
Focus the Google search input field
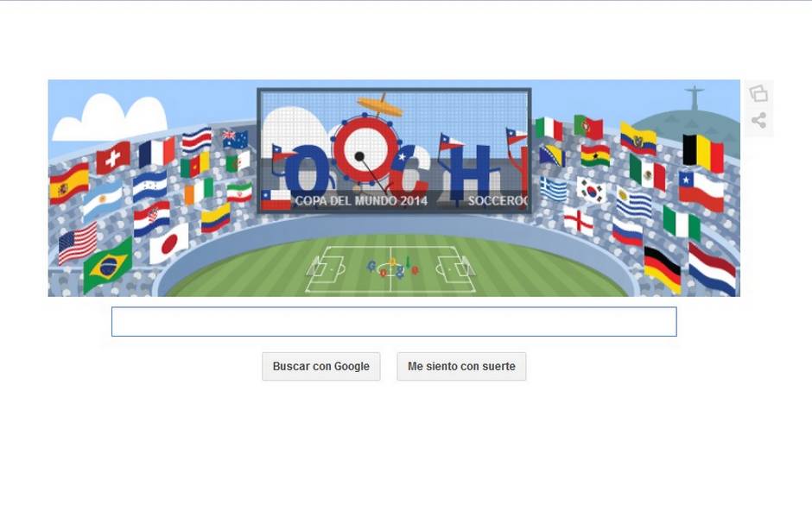pyautogui.click(x=394, y=321)
